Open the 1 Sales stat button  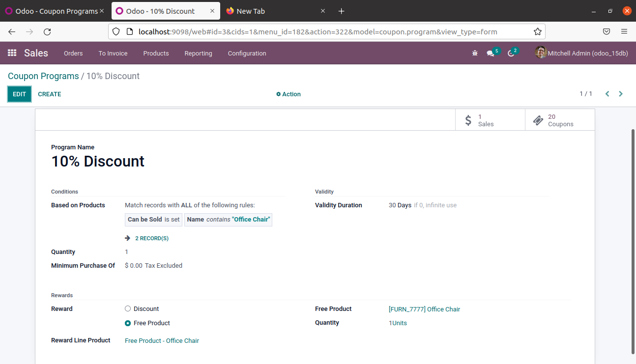pyautogui.click(x=490, y=120)
